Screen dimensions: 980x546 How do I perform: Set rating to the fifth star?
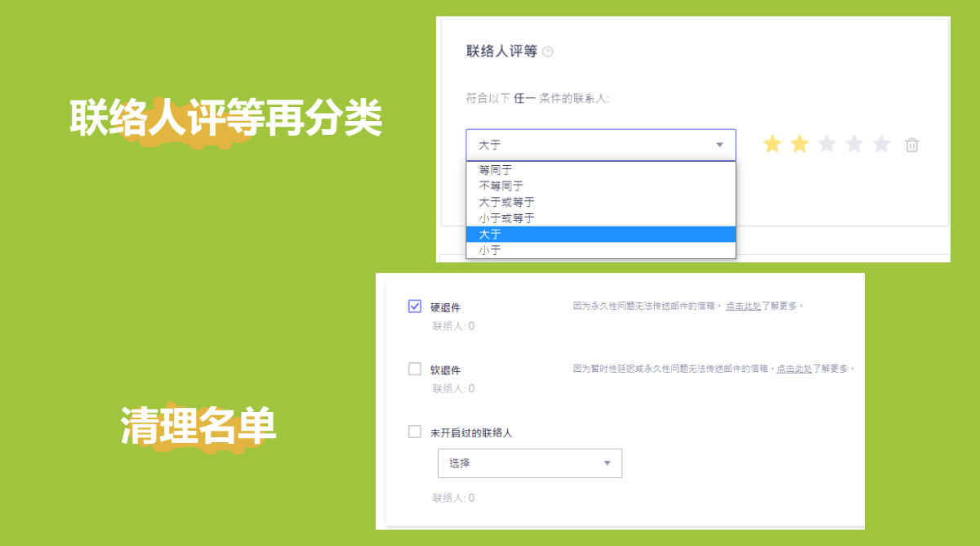(x=881, y=145)
